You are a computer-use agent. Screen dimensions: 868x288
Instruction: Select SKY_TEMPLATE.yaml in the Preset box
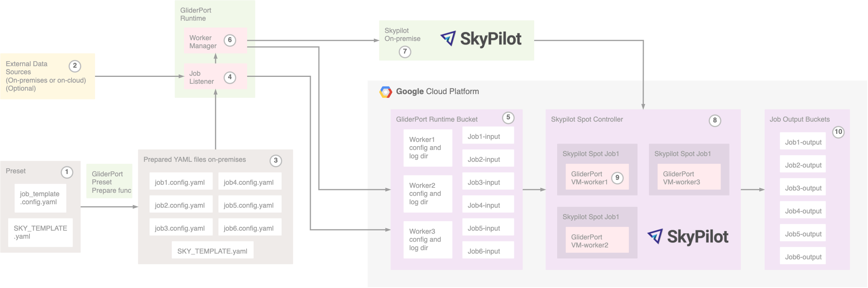(41, 232)
